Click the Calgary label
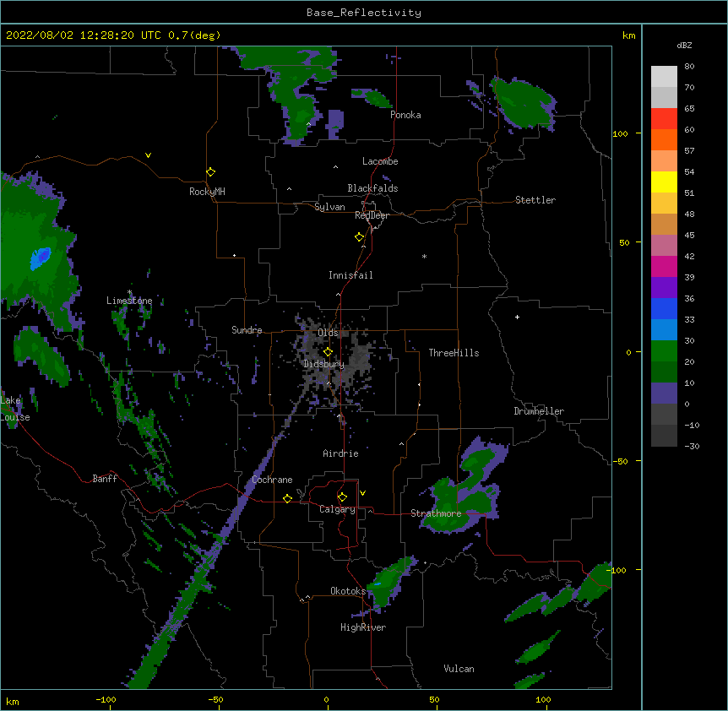The image size is (728, 711). pos(337,509)
